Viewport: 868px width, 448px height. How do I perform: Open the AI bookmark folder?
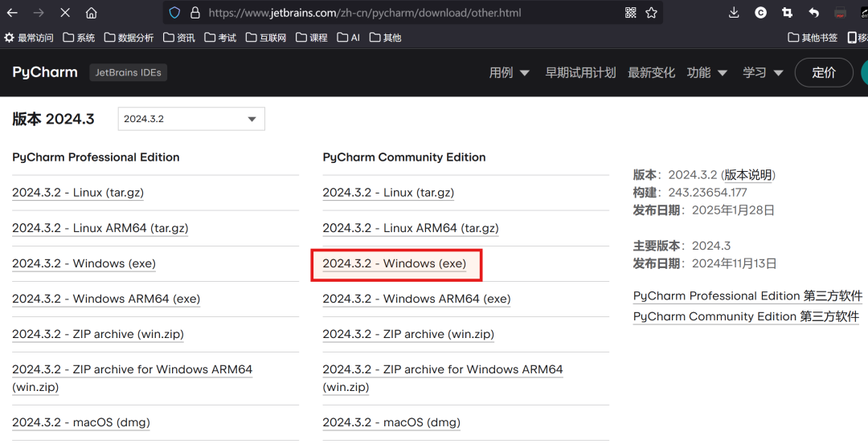(x=349, y=38)
